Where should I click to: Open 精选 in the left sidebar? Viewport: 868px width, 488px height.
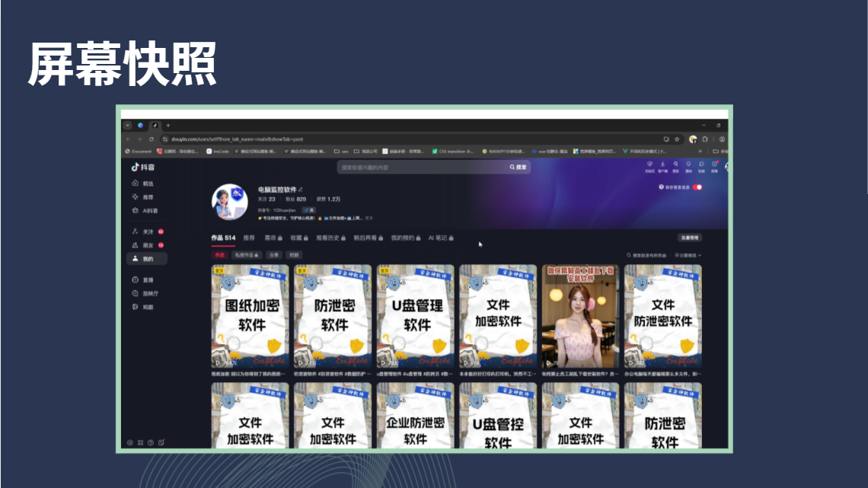143,183
